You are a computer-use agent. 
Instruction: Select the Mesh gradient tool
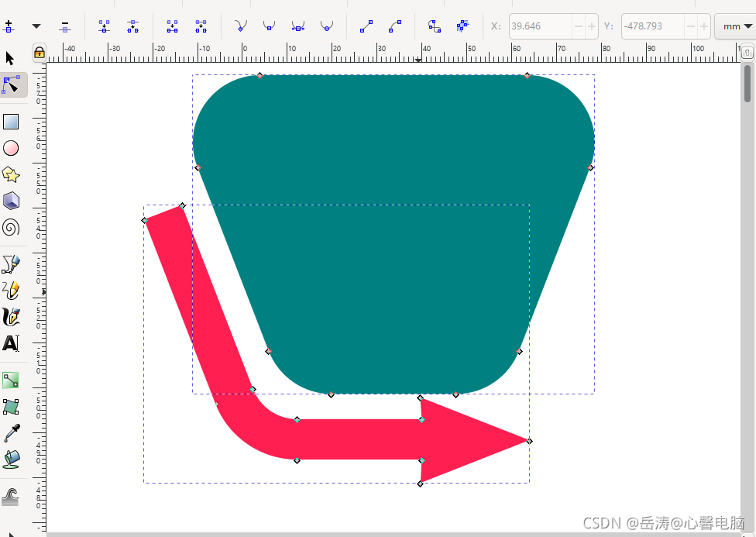tap(11, 407)
